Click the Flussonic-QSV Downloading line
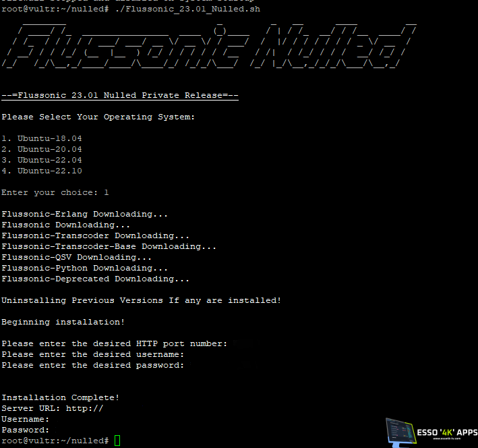478x448 pixels. (76, 257)
